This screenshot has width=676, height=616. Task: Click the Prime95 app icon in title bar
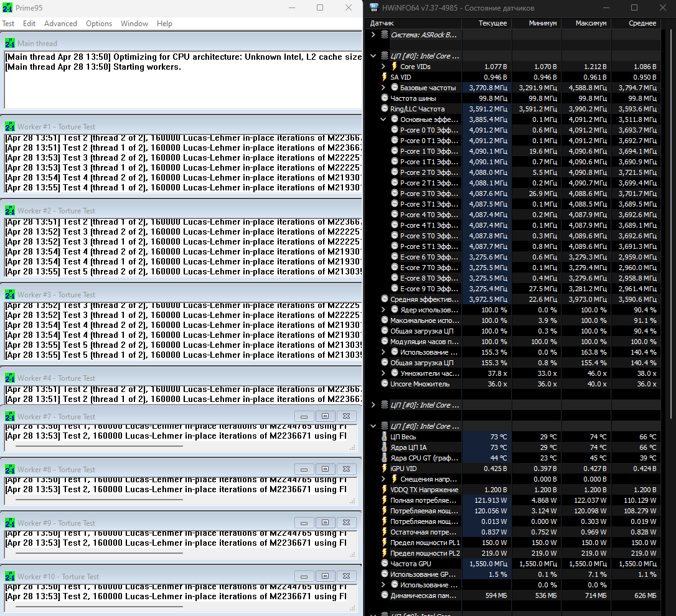click(x=7, y=7)
